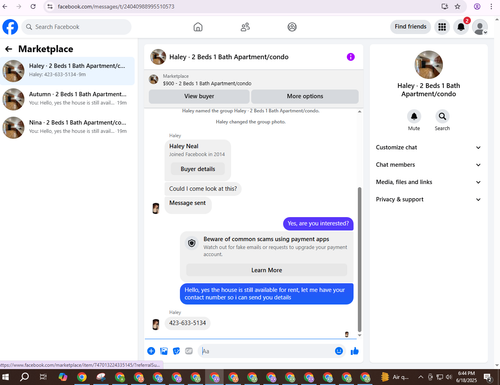The height and width of the screenshot is (385, 500).
Task: Open the Home feed icon
Action: coord(198,27)
